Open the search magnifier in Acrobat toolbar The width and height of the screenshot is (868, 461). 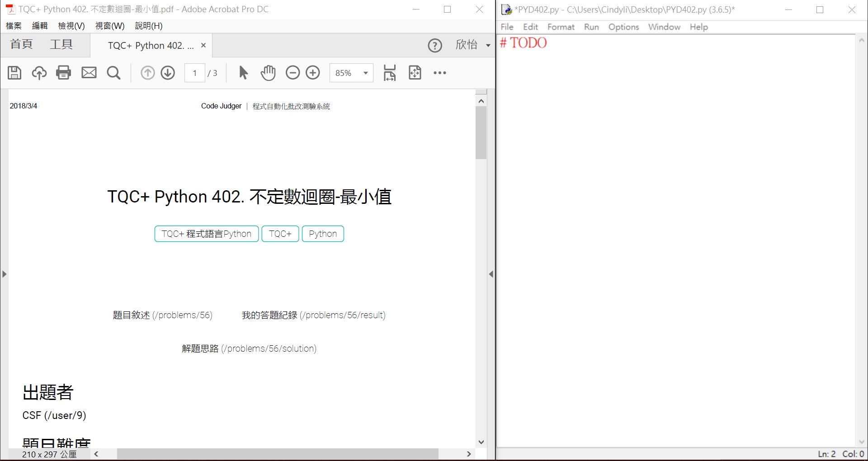(113, 73)
